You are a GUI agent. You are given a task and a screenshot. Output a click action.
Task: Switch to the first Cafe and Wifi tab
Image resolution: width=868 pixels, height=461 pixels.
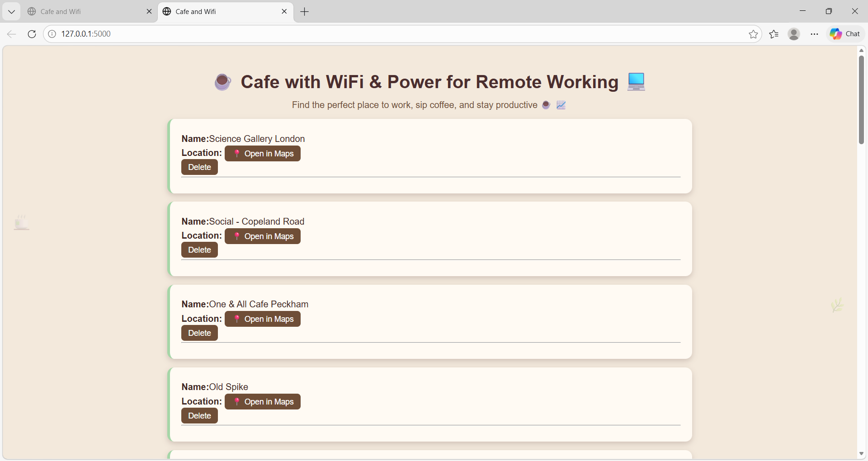pyautogui.click(x=86, y=12)
